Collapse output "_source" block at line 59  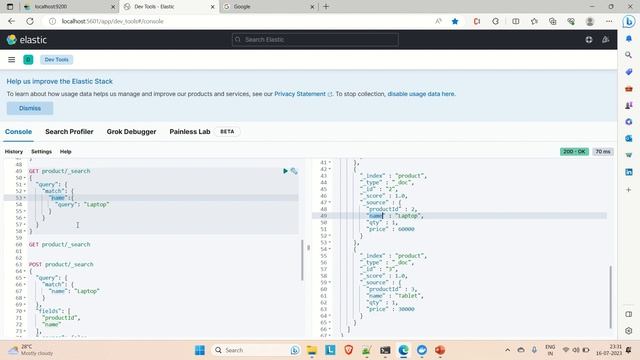click(330, 282)
